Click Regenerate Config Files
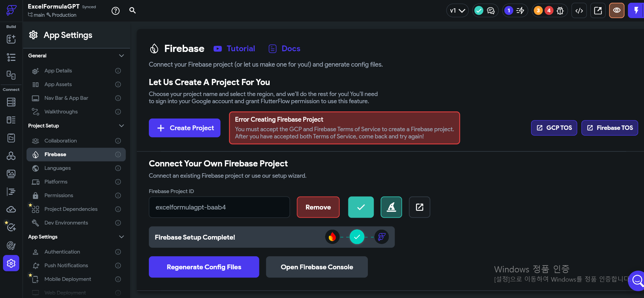Image resolution: width=644 pixels, height=298 pixels. [204, 267]
